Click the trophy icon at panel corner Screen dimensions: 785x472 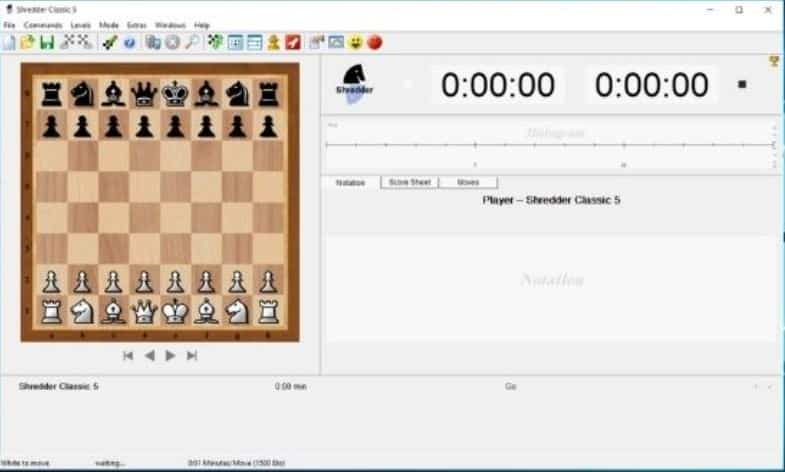[x=774, y=61]
